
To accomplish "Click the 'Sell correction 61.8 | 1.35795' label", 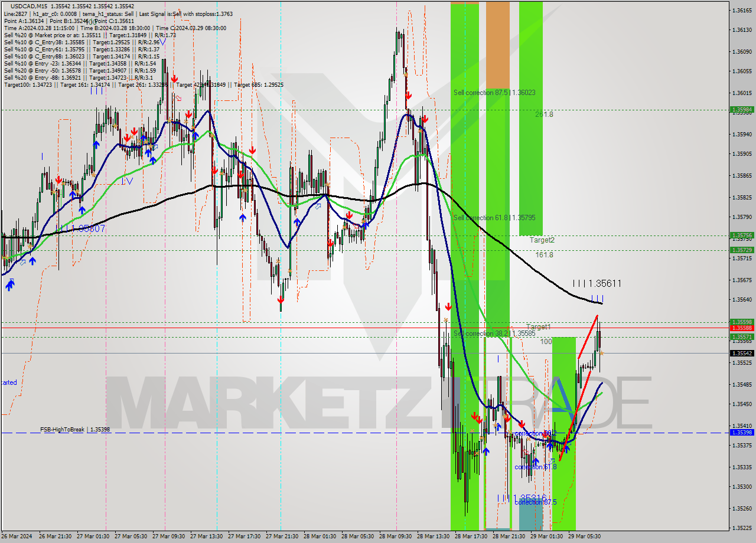I will 494,218.
